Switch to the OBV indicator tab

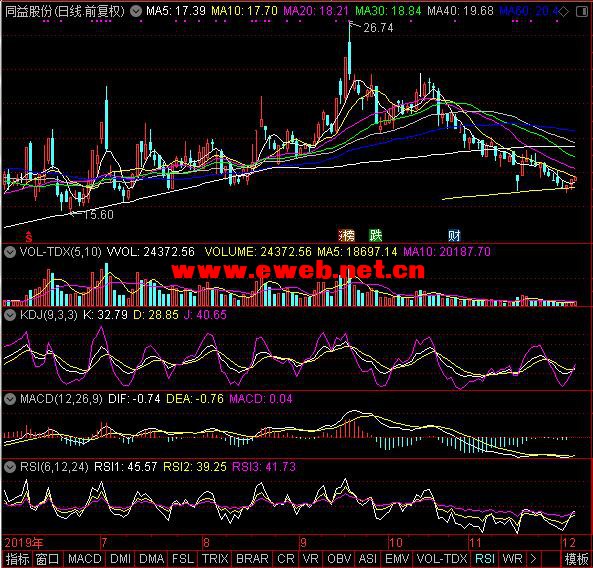339,559
